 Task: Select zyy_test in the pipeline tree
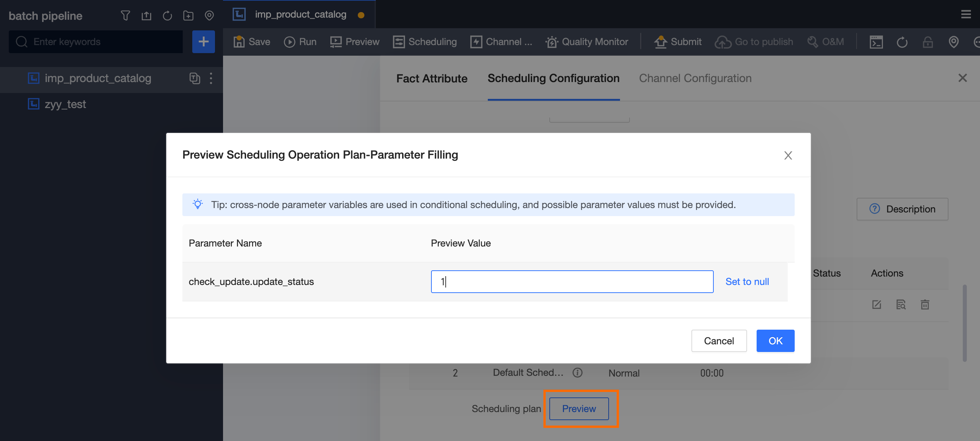point(65,104)
